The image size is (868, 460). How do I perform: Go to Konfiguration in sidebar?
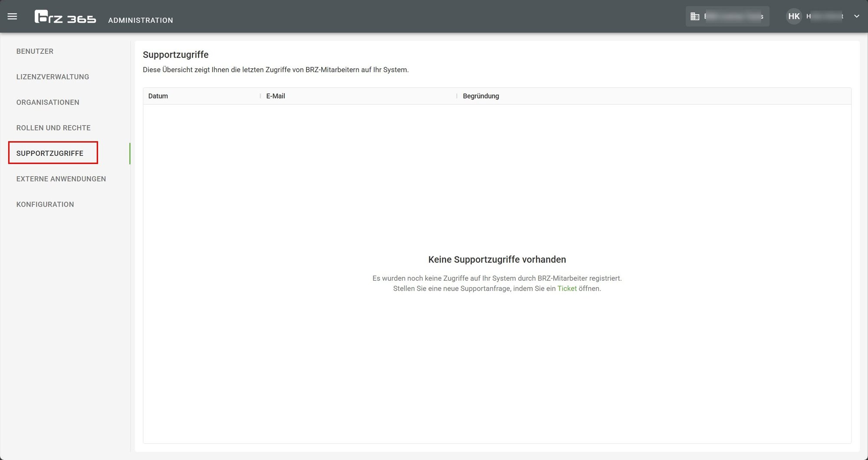coord(45,204)
